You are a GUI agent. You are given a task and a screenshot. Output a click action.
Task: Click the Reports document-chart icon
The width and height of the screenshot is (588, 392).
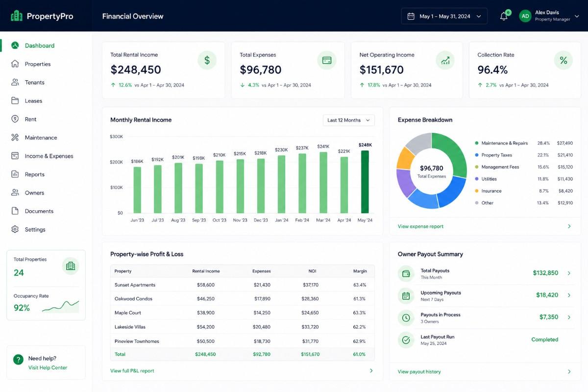[x=15, y=174]
